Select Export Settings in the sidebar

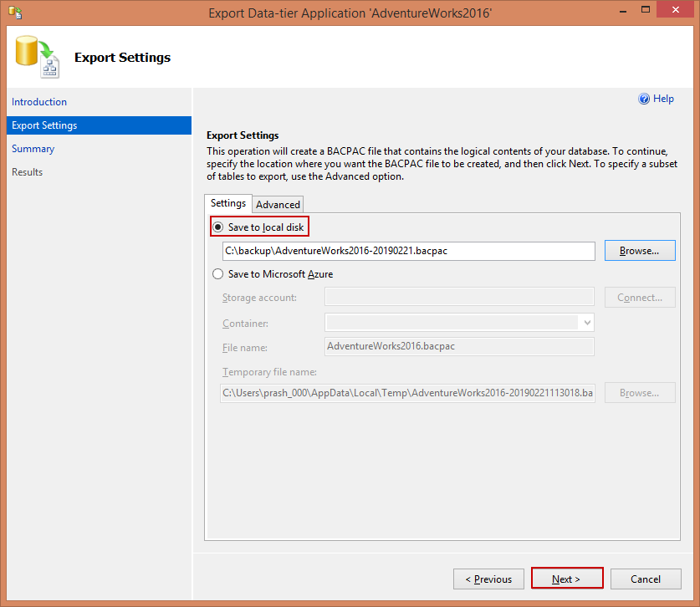[44, 125]
